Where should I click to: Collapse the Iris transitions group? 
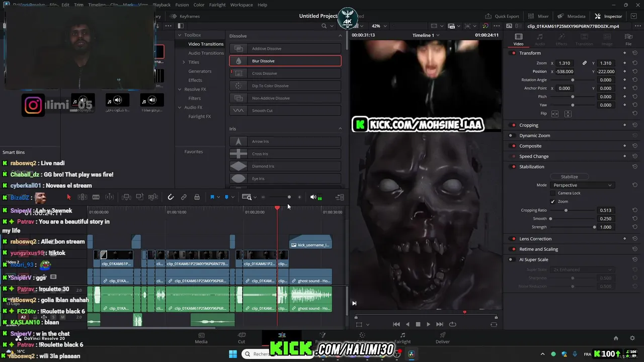click(x=340, y=129)
